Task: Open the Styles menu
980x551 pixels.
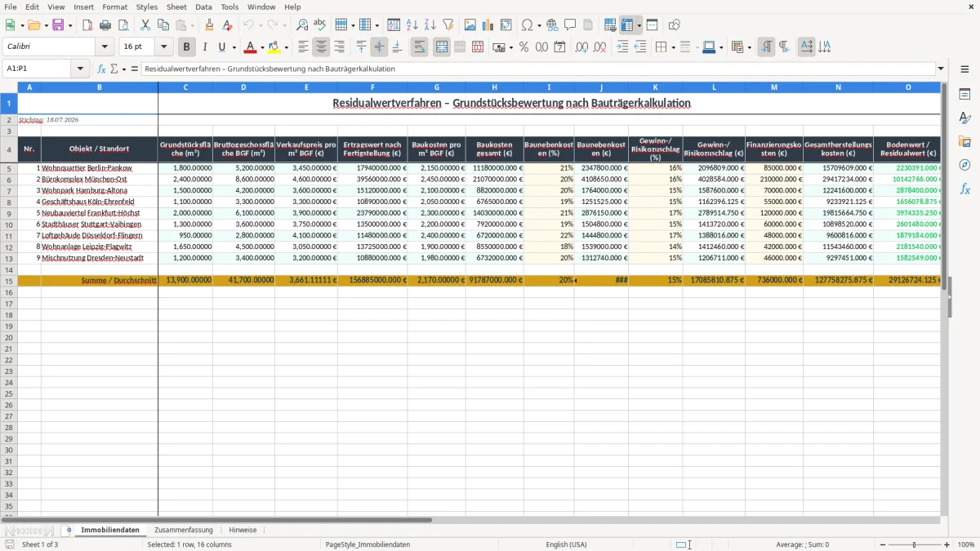Action: click(147, 7)
